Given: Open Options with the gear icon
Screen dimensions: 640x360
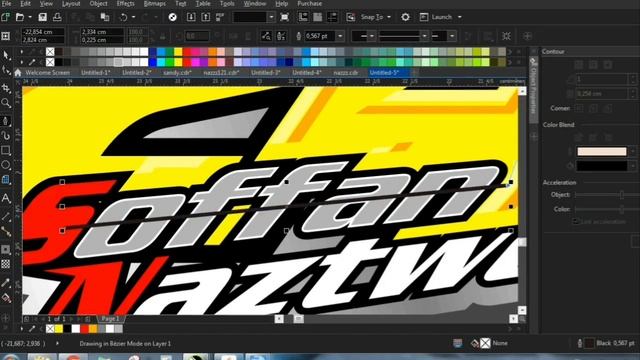Looking at the screenshot, I should (x=405, y=17).
